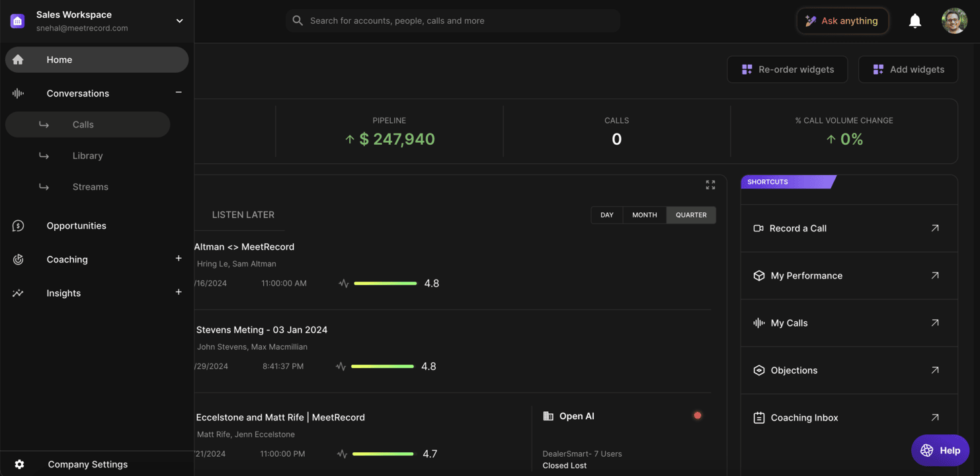Open the Coaching Inbox clipboard icon
Viewport: 980px width, 476px height.
pos(758,418)
